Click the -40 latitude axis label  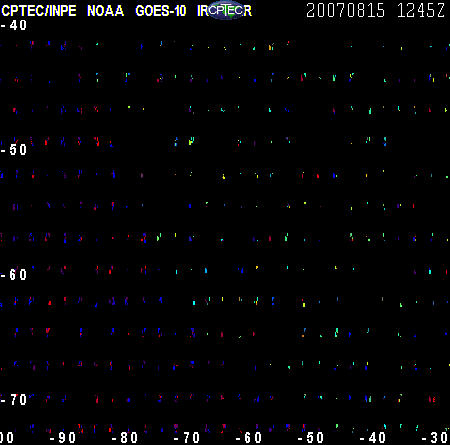(x=14, y=25)
